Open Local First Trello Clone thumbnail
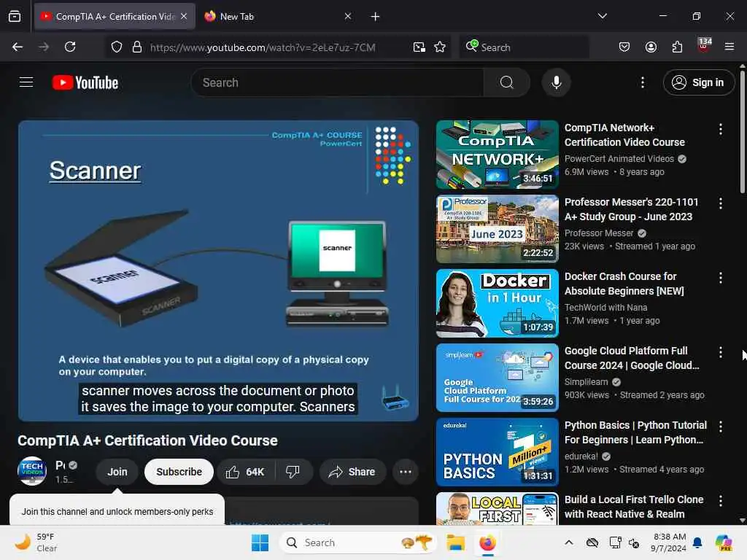Image resolution: width=747 pixels, height=560 pixels. coord(497,508)
